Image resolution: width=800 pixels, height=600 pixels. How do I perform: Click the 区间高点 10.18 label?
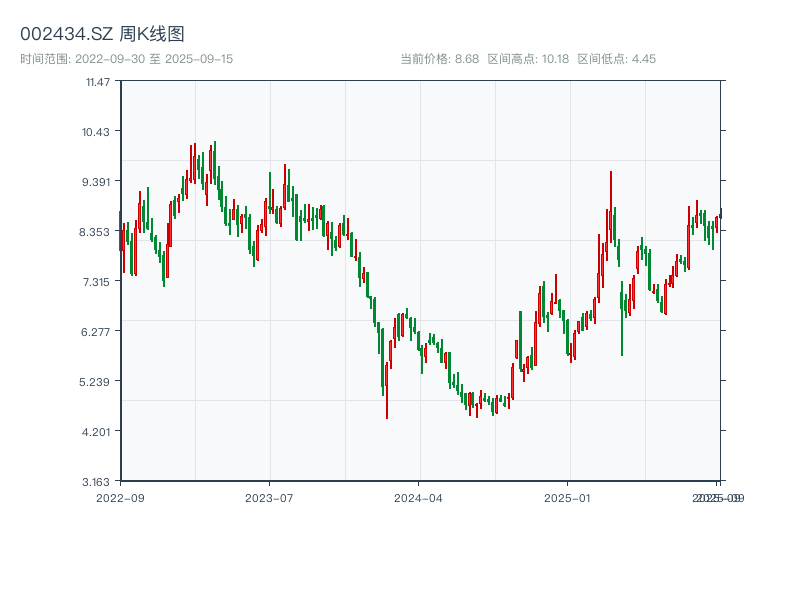pyautogui.click(x=528, y=59)
